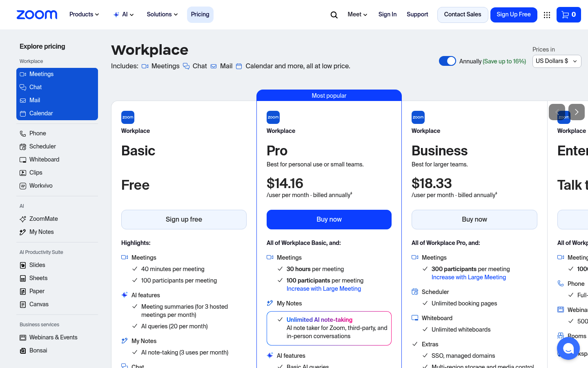Open the chat support bubble

(568, 348)
